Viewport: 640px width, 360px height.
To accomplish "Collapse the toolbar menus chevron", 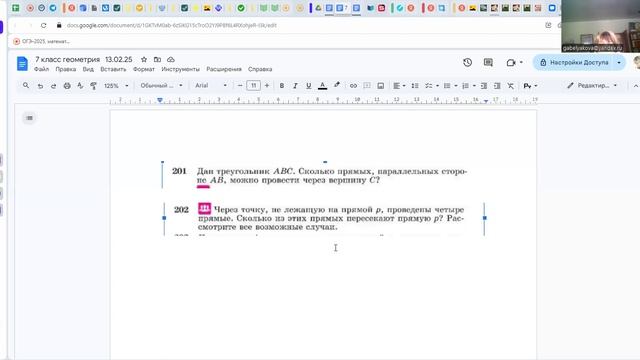I will (x=636, y=86).
